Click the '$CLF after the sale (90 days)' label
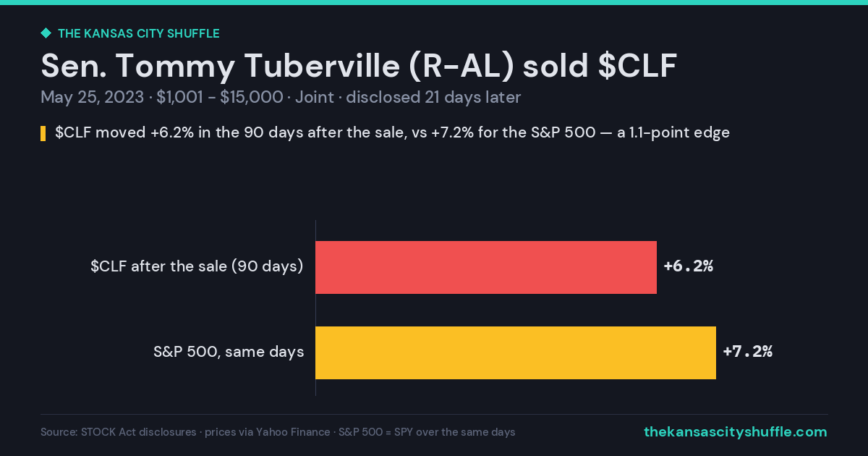This screenshot has width=868, height=456. point(197,266)
